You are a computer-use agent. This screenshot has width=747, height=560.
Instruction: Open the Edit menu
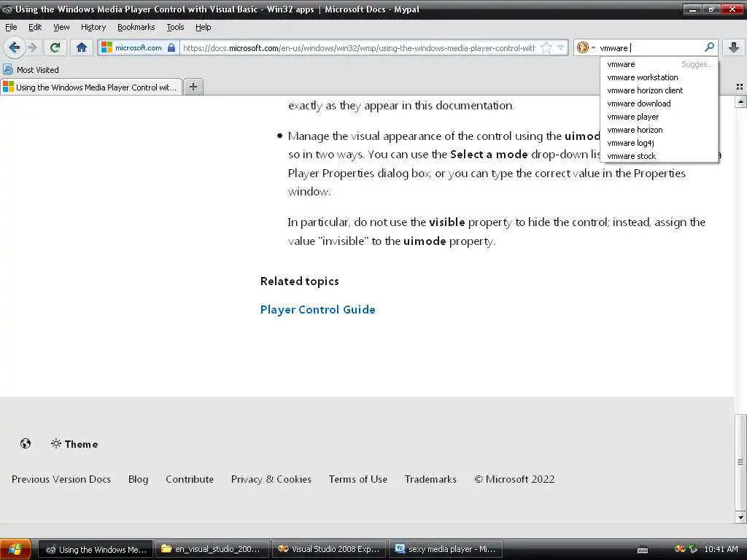35,27
